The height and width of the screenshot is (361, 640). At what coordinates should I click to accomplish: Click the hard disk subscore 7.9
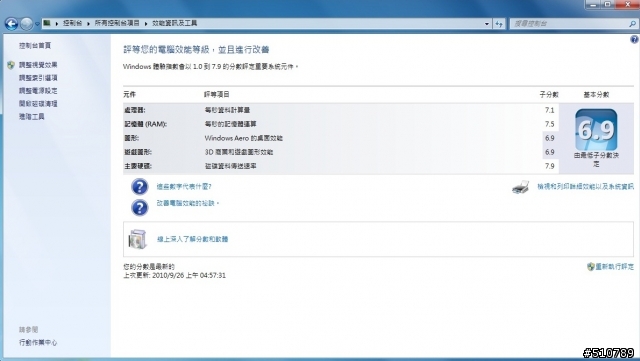549,166
